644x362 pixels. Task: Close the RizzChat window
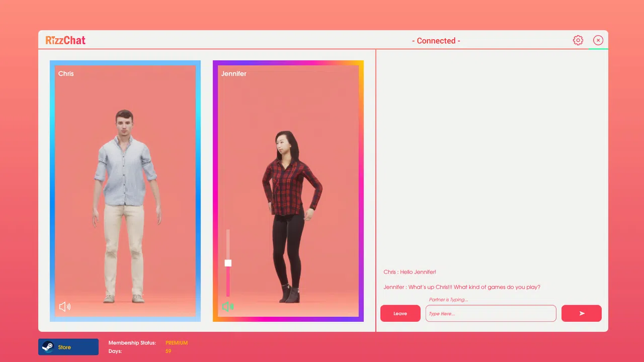coord(598,40)
